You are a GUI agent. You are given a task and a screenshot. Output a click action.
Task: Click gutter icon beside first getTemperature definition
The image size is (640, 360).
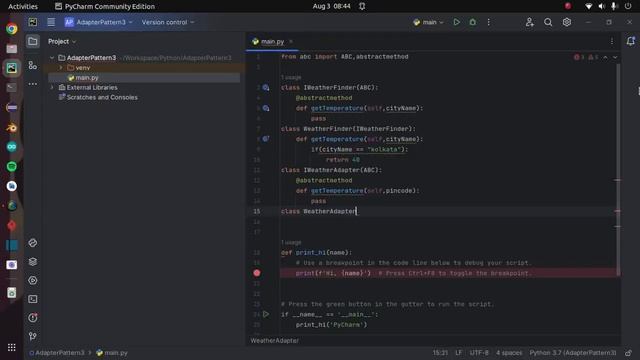coord(266,108)
